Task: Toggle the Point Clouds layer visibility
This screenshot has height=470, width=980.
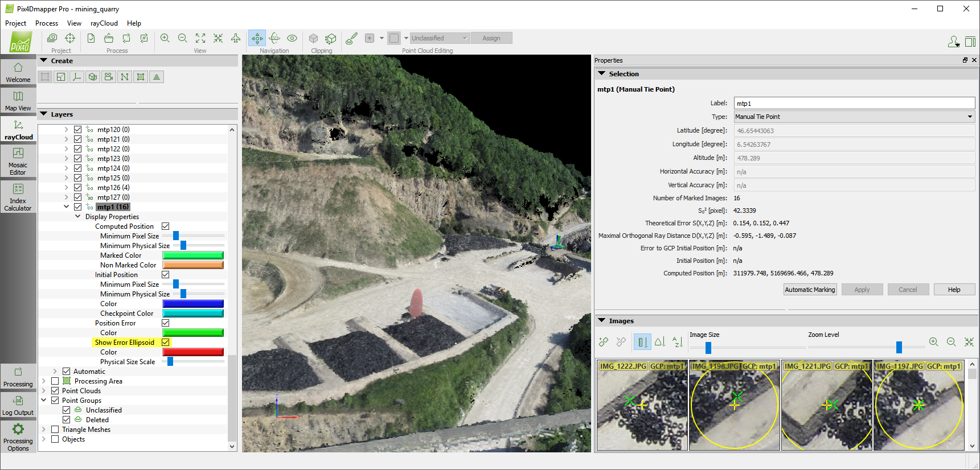Action: tap(55, 391)
